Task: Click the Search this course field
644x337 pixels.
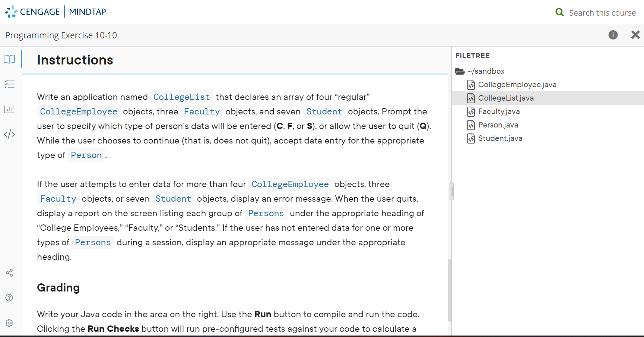Action: (602, 12)
